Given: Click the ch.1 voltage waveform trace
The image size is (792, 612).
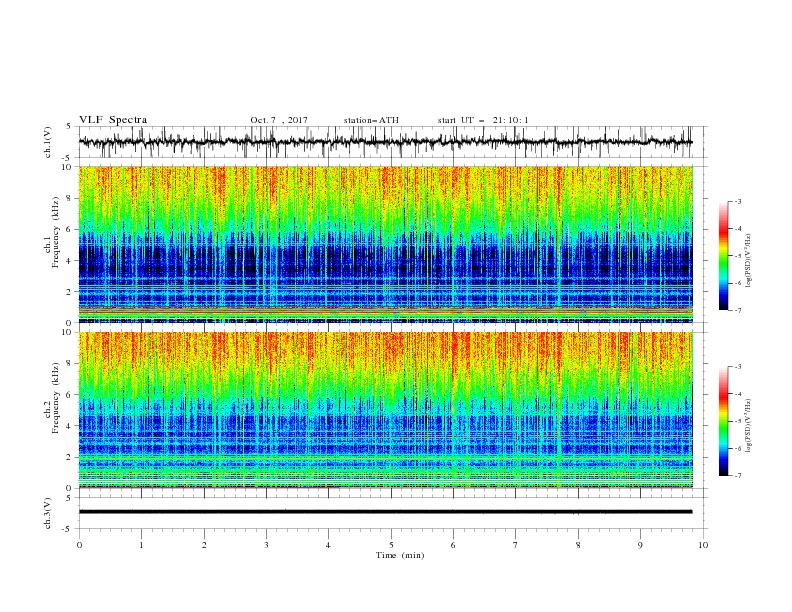Looking at the screenshot, I should pyautogui.click(x=385, y=142).
